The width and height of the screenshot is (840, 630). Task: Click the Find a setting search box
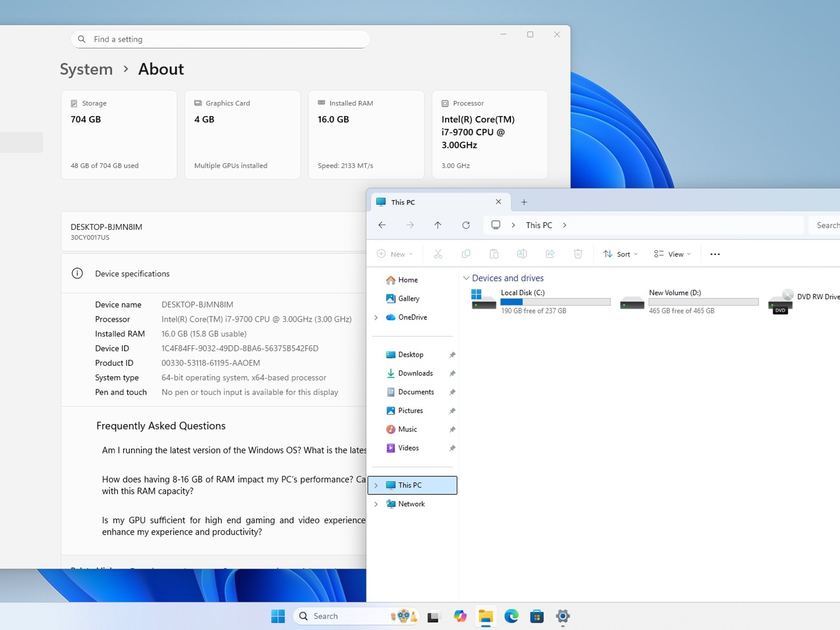tap(220, 39)
